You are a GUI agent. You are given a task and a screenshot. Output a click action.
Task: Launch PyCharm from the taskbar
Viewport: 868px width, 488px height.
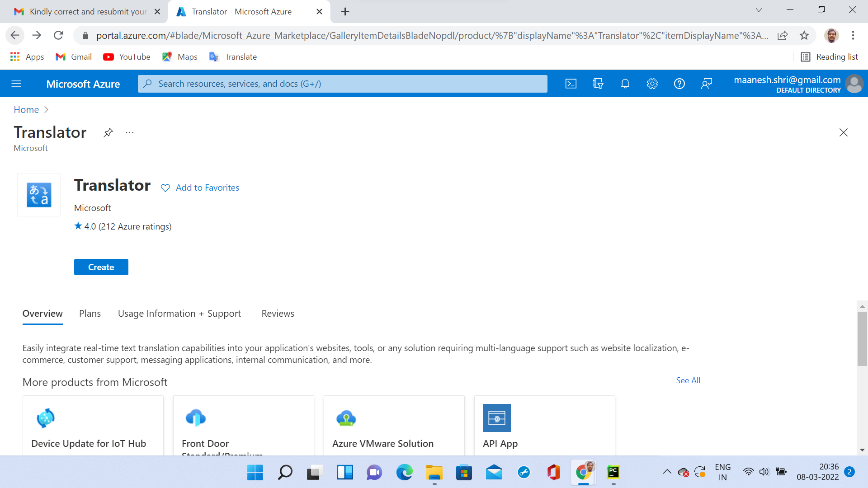click(613, 472)
